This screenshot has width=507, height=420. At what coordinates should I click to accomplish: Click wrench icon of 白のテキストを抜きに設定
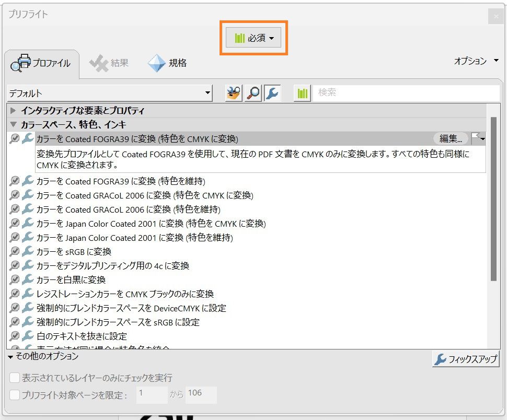point(28,336)
